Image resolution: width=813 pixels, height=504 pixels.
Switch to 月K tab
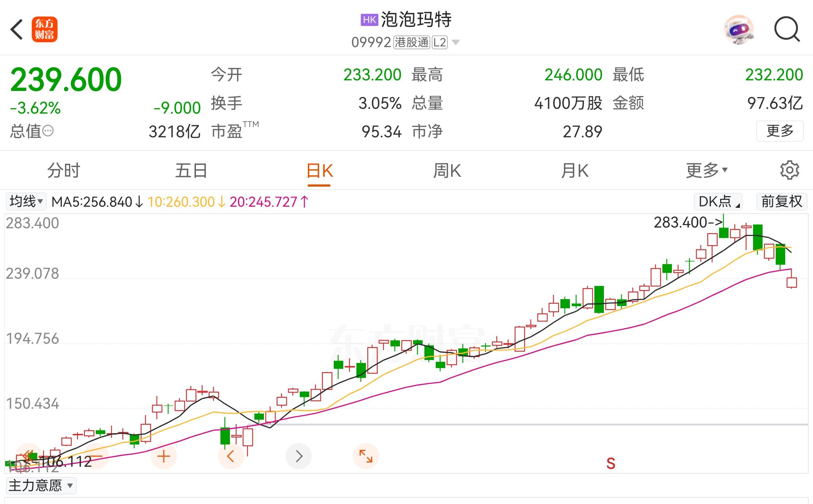coord(575,171)
